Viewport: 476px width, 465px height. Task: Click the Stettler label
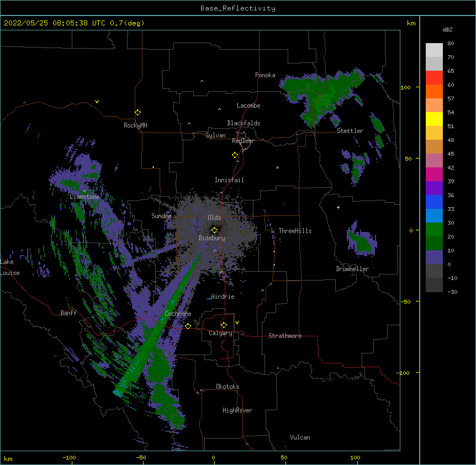(x=350, y=131)
